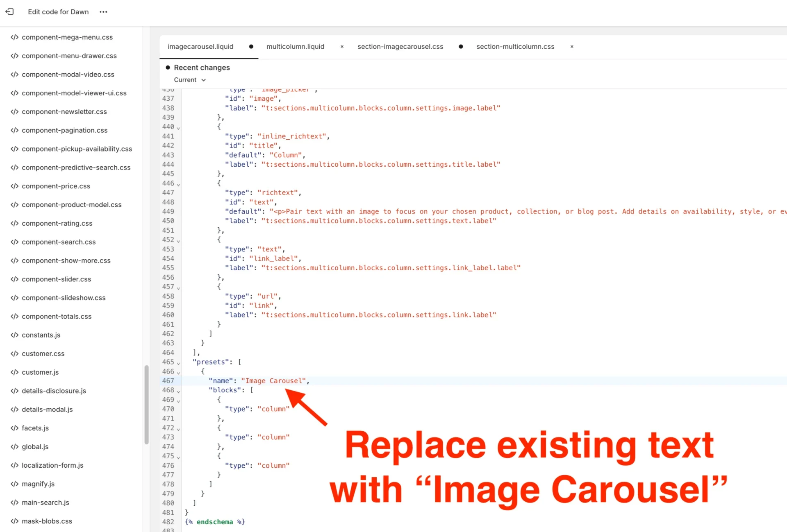Click the sidebar scrollbar
The height and width of the screenshot is (532, 787).
pyautogui.click(x=146, y=403)
